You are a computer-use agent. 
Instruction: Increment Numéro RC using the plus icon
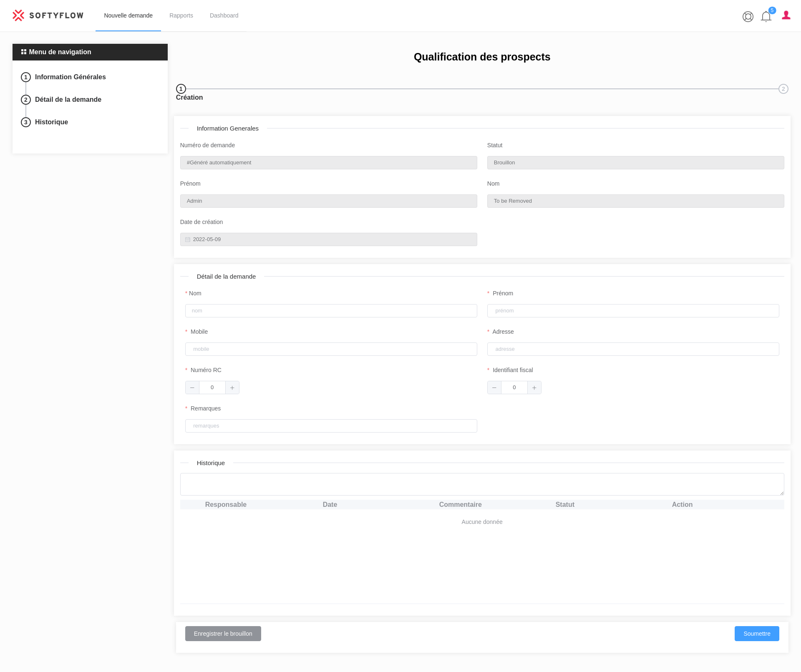tap(232, 387)
